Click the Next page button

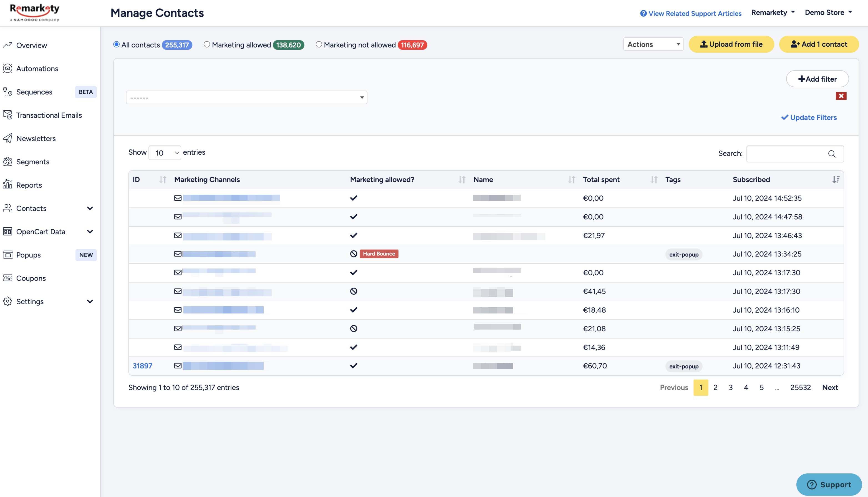point(830,387)
